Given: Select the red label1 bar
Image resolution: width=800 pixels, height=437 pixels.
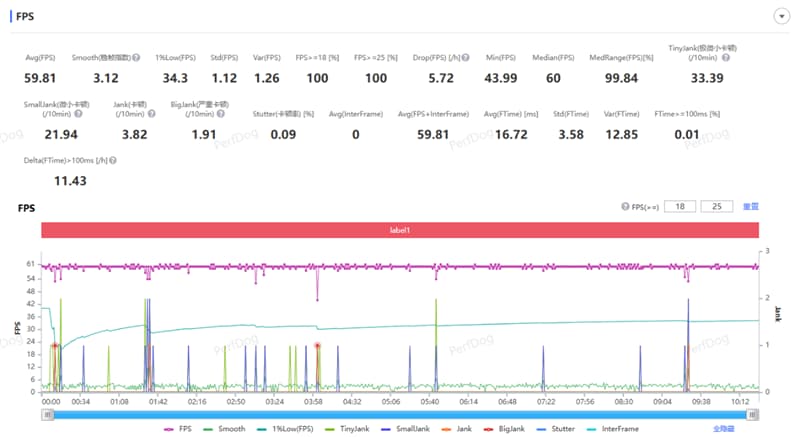Looking at the screenshot, I should pos(400,230).
